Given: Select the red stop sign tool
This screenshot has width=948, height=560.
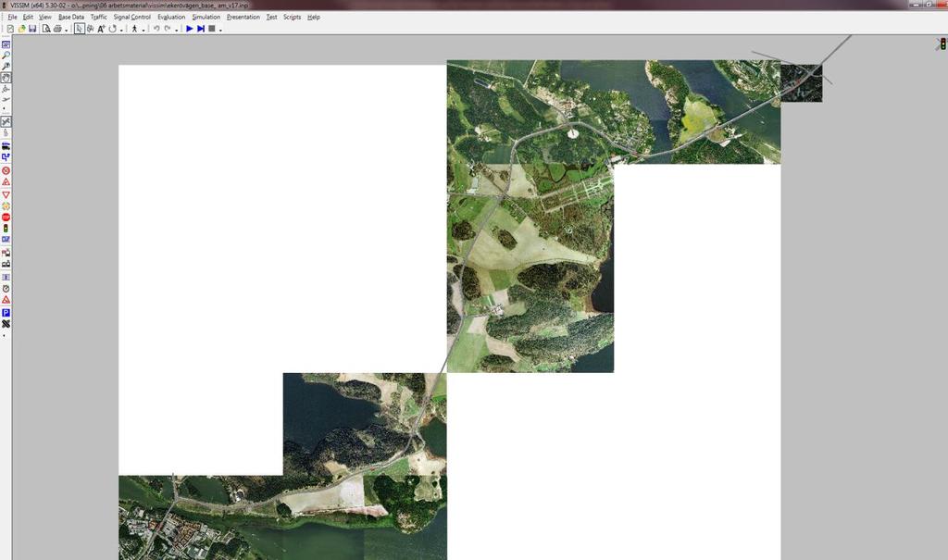Looking at the screenshot, I should [x=6, y=218].
